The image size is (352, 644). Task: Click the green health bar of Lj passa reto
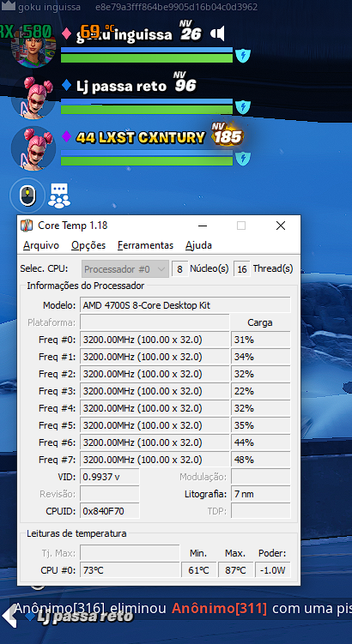(147, 110)
